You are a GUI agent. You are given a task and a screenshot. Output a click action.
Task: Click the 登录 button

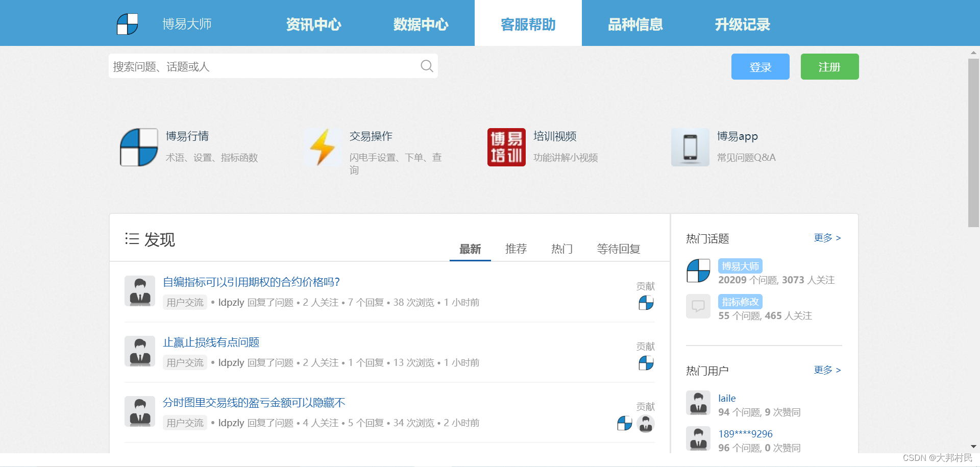(x=761, y=67)
